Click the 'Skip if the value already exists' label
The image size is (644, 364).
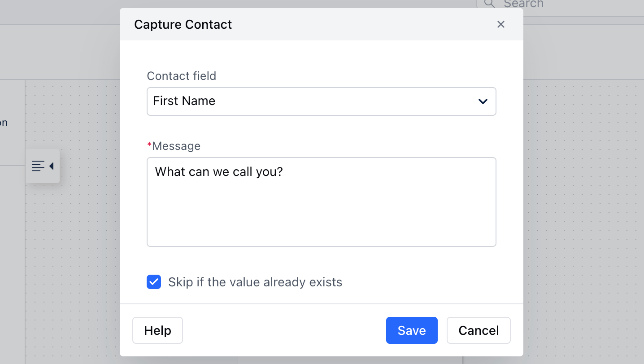coord(255,282)
